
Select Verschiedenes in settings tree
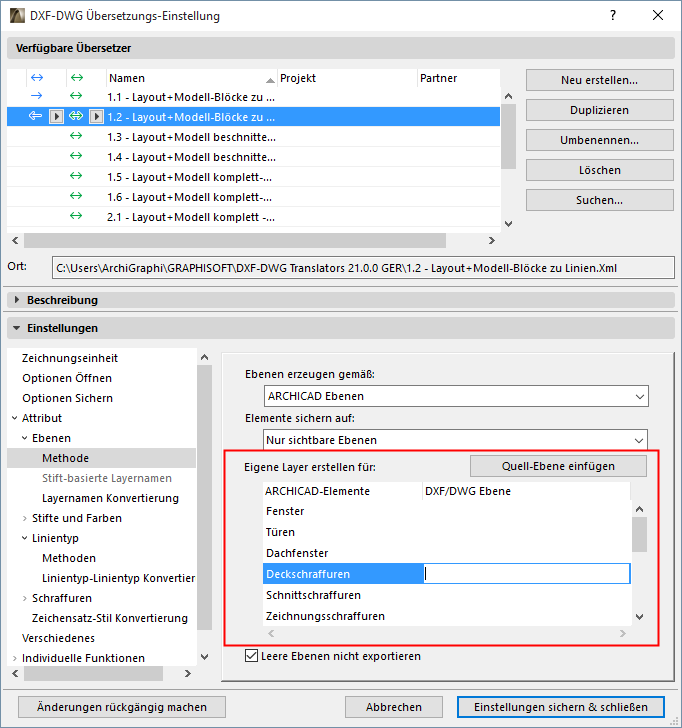click(x=58, y=638)
